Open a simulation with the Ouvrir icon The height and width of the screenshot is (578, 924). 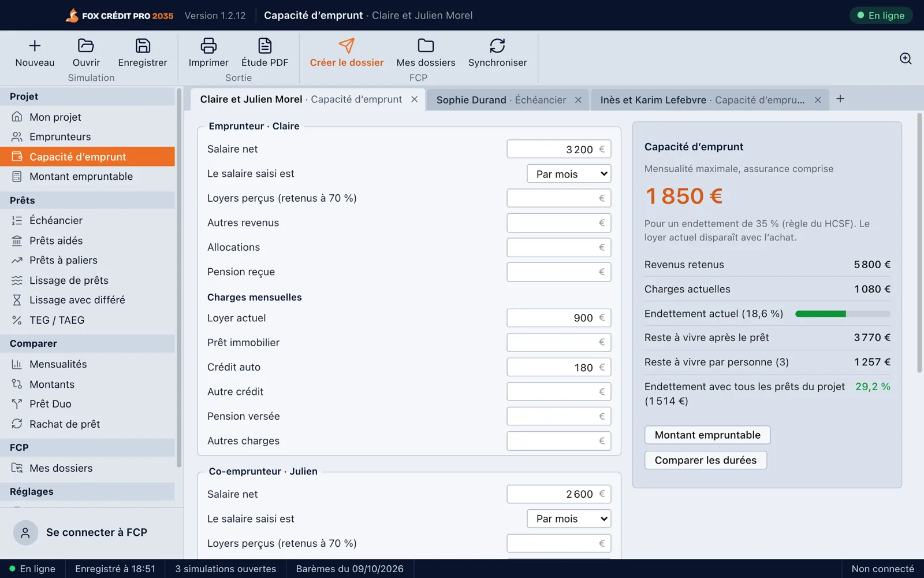(x=86, y=46)
